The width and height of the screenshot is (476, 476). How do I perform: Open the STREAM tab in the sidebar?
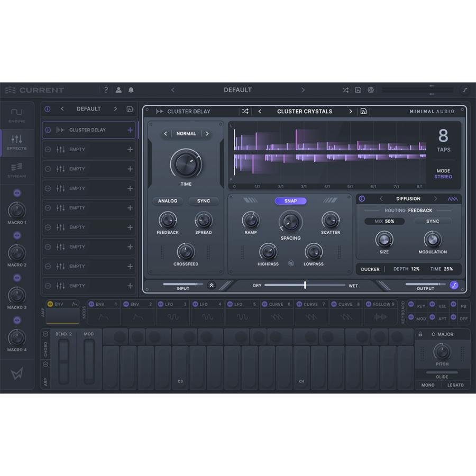click(x=17, y=170)
